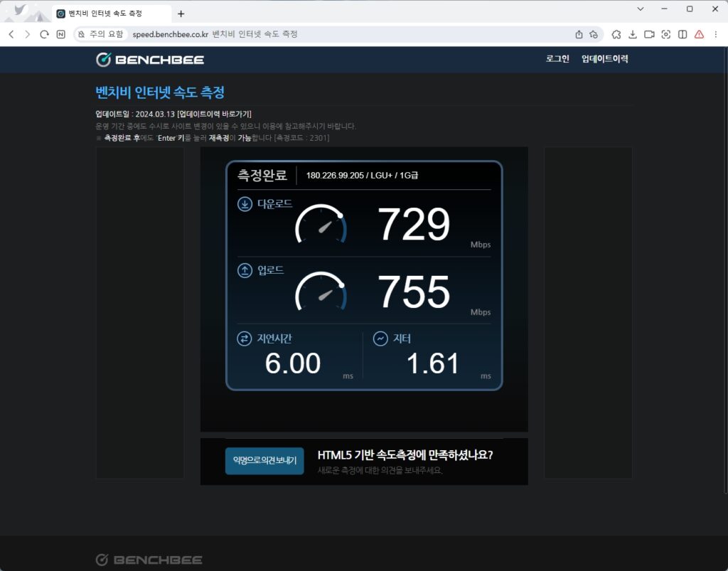Click the download speed gauge dial
This screenshot has width=728, height=571.
321,224
